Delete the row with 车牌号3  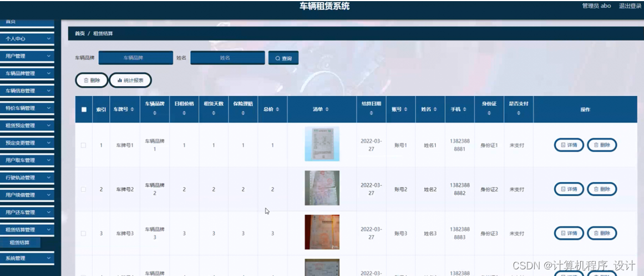pyautogui.click(x=602, y=233)
